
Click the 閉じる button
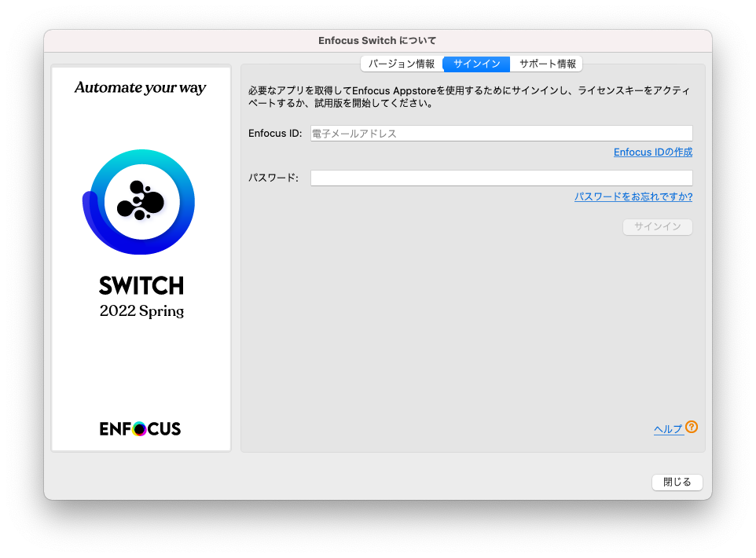(677, 482)
